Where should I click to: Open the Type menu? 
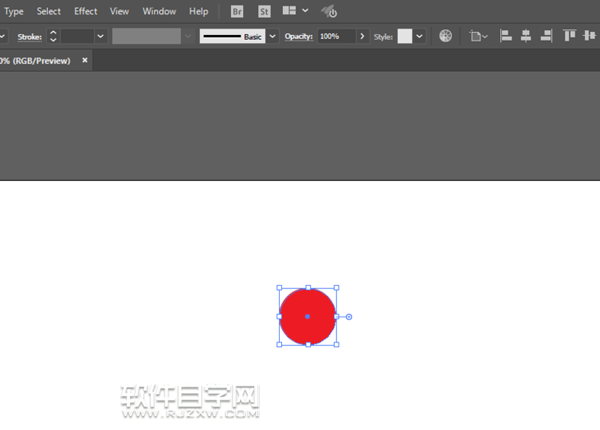tap(14, 11)
